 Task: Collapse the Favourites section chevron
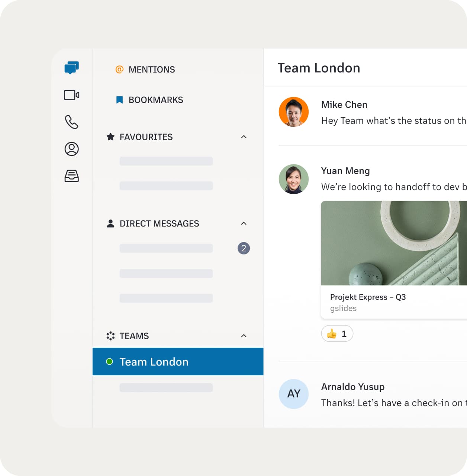[244, 137]
